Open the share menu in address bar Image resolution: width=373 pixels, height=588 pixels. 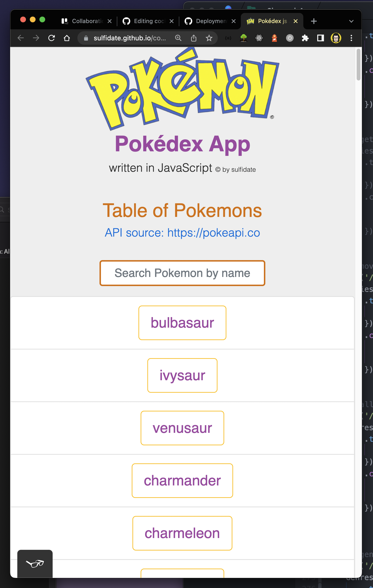tap(194, 38)
